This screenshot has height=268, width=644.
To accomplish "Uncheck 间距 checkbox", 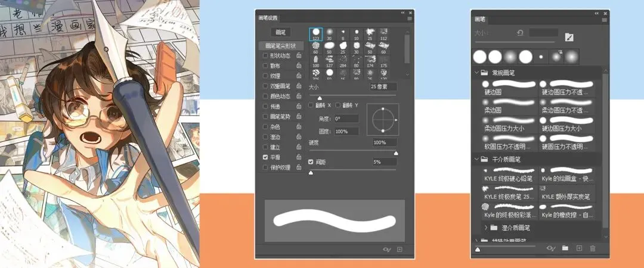I will coord(311,162).
